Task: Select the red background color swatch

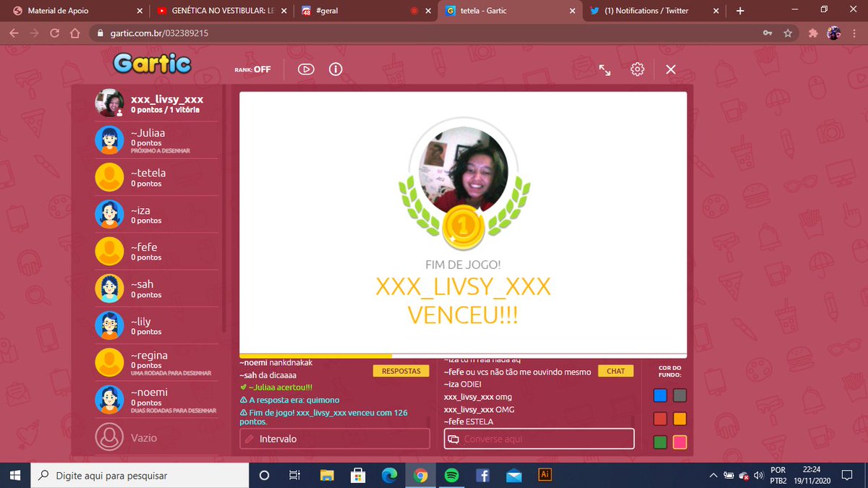Action: pyautogui.click(x=660, y=419)
